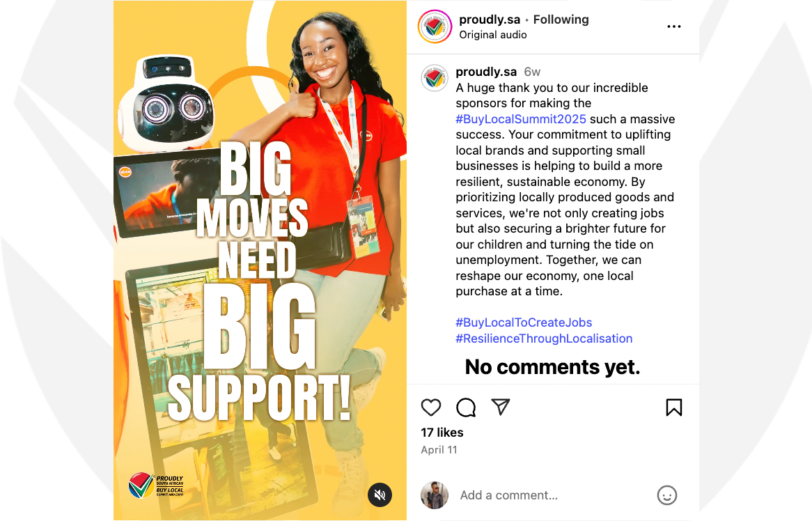View the 17 likes list
This screenshot has height=521, width=812.
442,433
